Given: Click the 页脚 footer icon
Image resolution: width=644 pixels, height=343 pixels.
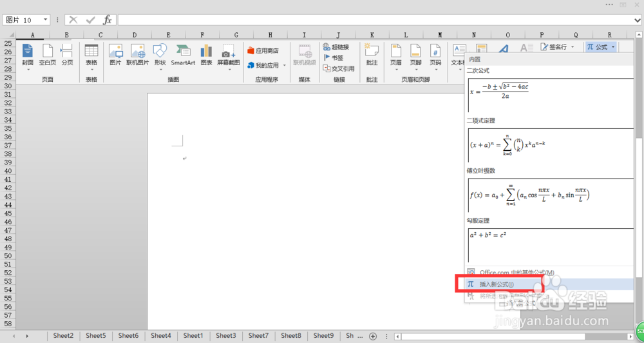Looking at the screenshot, I should point(415,50).
